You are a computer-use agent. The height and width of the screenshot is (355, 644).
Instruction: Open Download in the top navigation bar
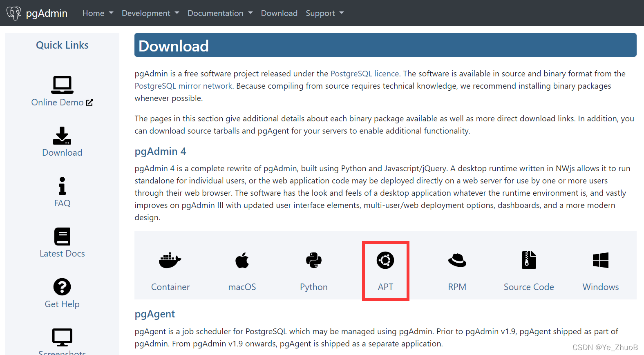[x=279, y=13]
